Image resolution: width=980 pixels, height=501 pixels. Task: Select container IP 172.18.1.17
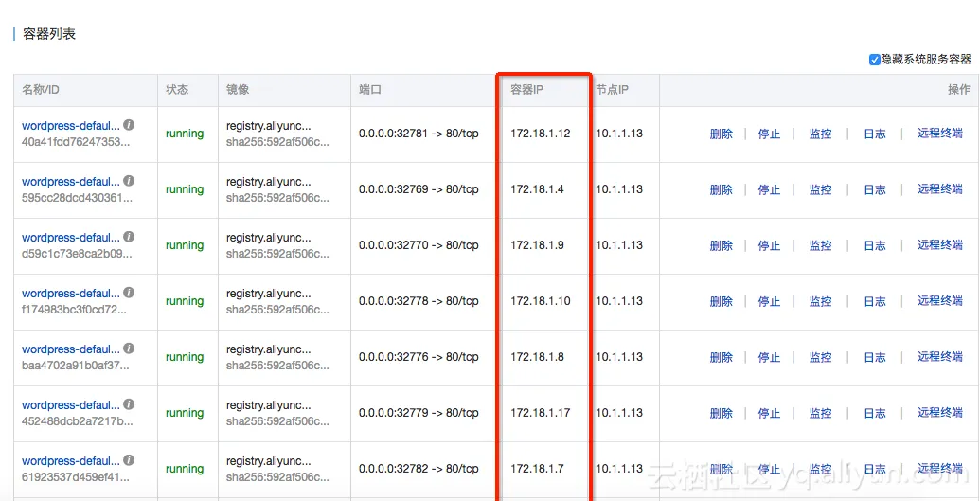coord(541,413)
